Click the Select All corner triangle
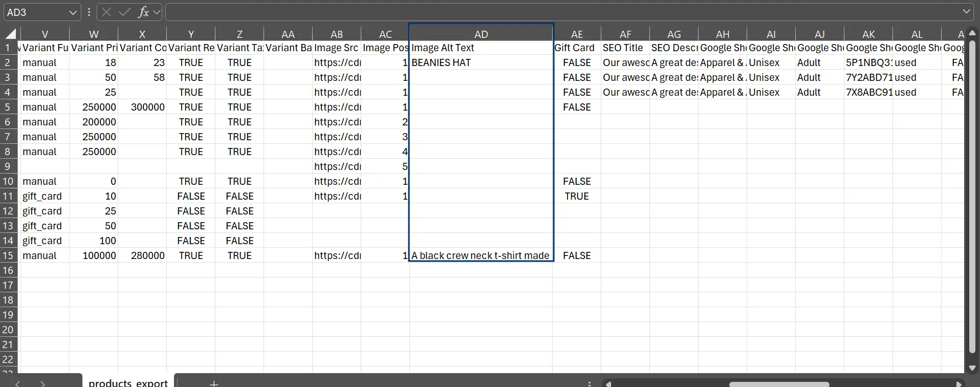 (x=11, y=34)
